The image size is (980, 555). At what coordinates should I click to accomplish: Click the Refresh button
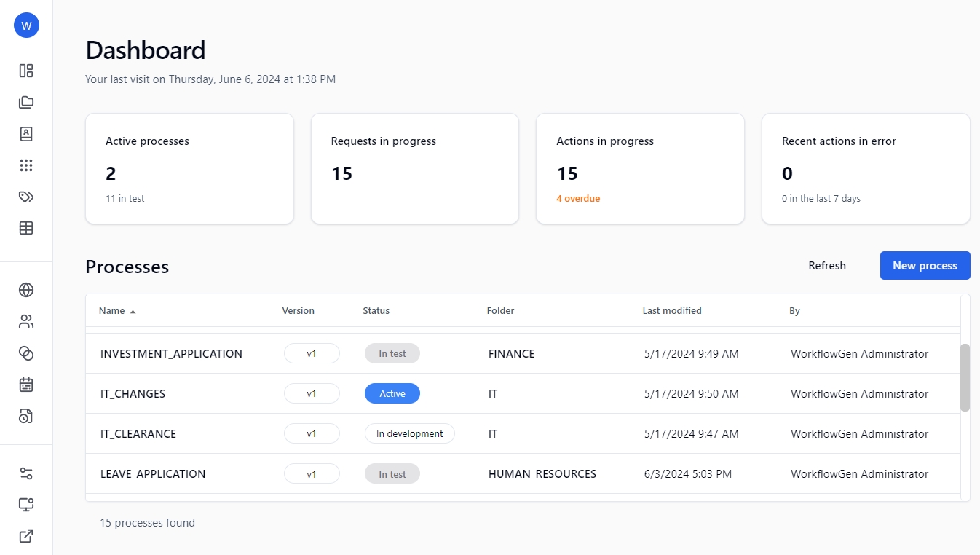point(826,266)
